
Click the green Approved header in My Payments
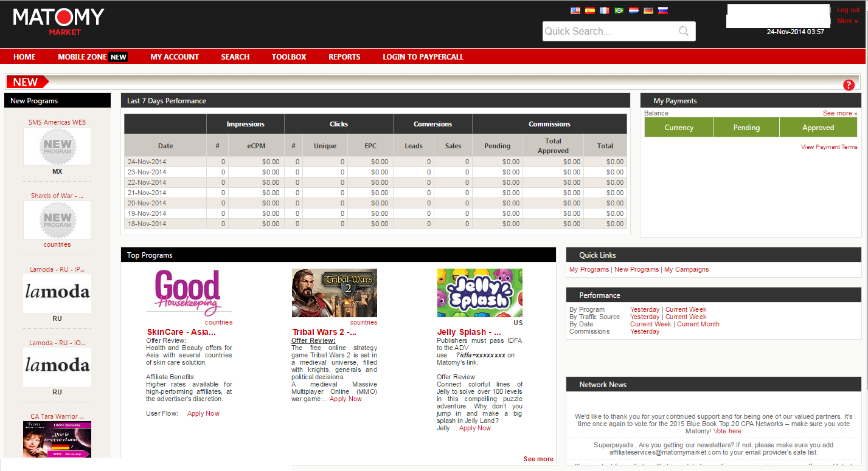[x=818, y=128]
